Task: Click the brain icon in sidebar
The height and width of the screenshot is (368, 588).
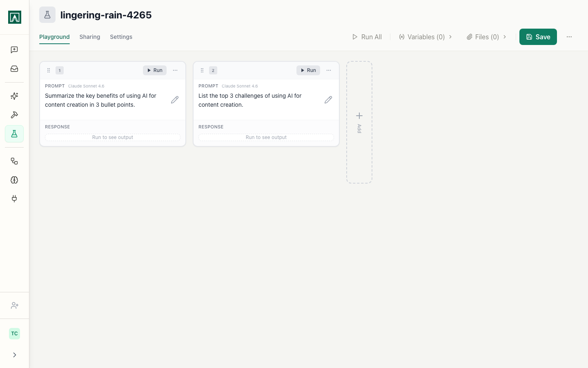Action: tap(14, 180)
